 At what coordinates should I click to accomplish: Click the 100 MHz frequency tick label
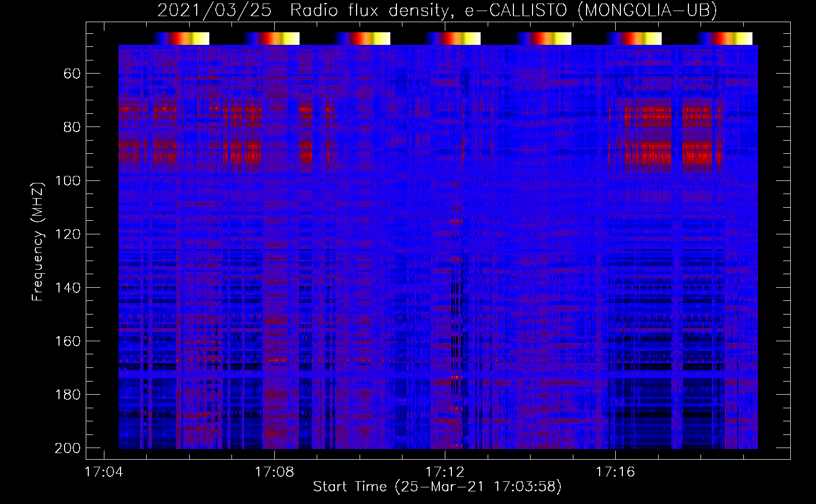coord(68,180)
